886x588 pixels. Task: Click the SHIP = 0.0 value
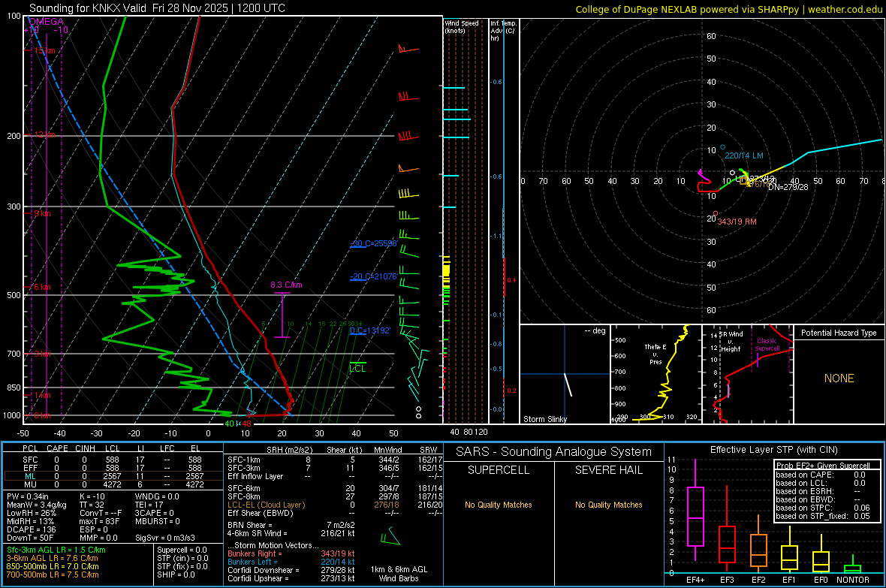coord(176,574)
